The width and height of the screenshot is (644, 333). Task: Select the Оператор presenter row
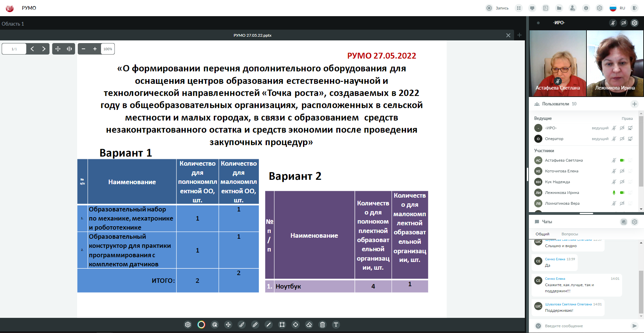pyautogui.click(x=584, y=139)
